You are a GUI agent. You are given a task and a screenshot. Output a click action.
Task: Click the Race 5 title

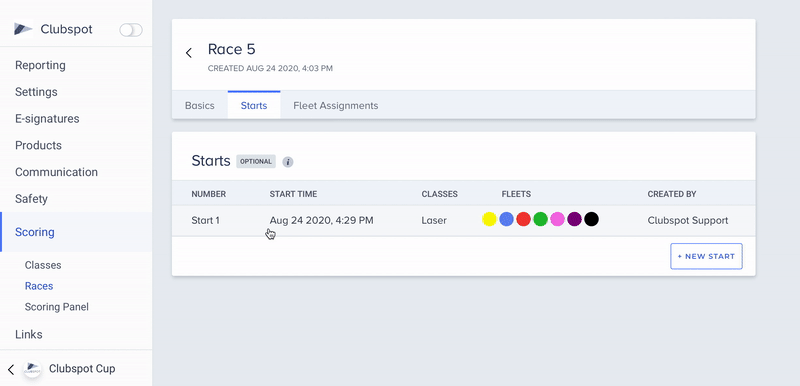[232, 49]
